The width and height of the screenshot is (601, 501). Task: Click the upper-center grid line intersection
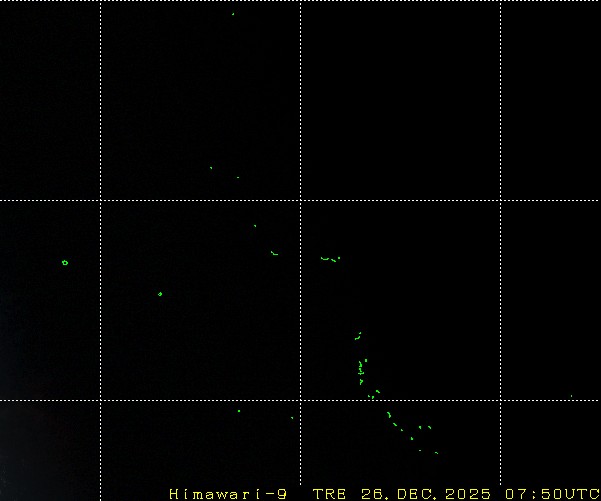tap(300, 200)
